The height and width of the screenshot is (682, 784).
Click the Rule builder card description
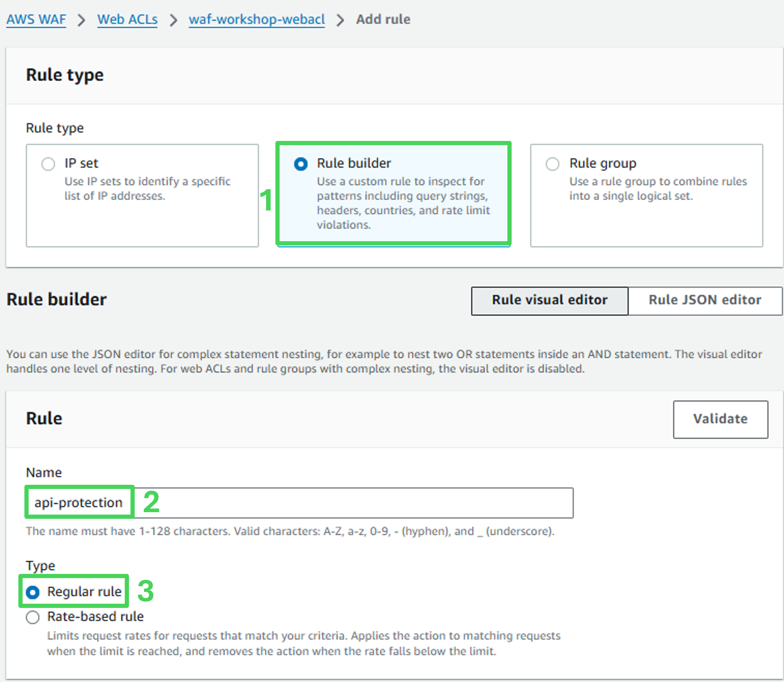(x=403, y=203)
